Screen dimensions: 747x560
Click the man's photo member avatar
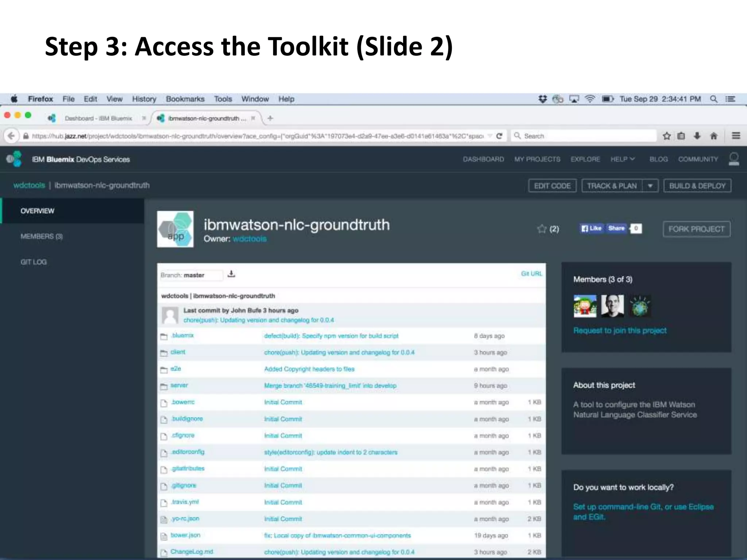[612, 306]
